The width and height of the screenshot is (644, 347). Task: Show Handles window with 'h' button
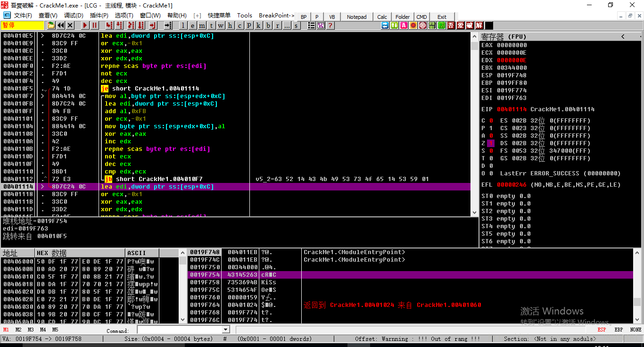(230, 25)
